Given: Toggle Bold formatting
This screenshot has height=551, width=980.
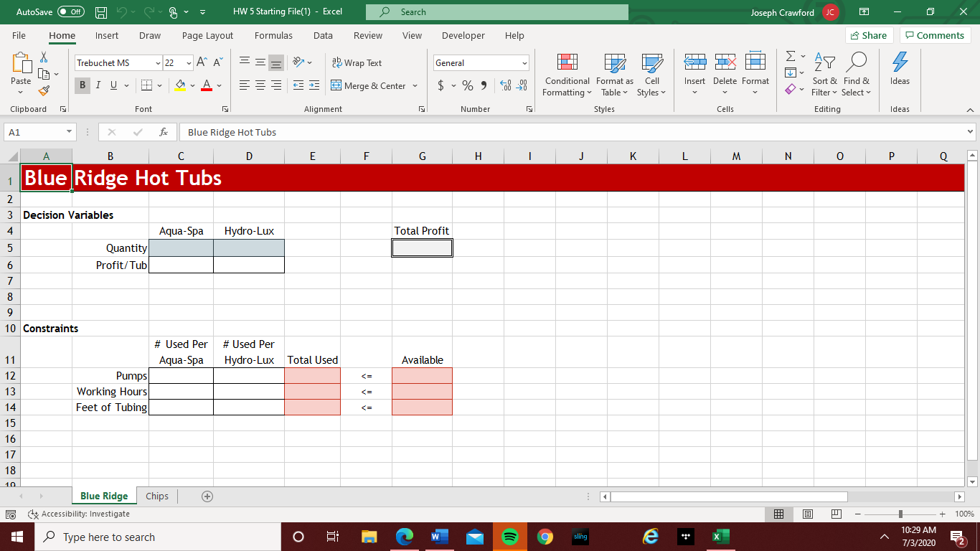Looking at the screenshot, I should [x=83, y=86].
